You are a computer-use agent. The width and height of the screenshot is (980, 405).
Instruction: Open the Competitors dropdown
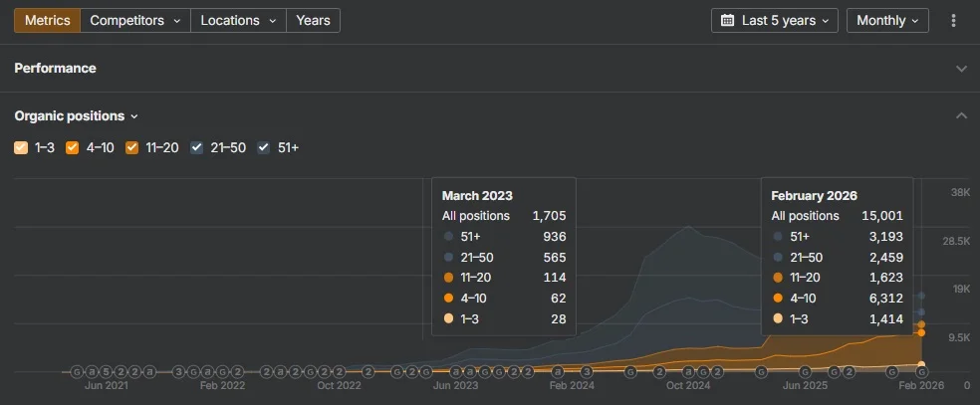point(135,21)
